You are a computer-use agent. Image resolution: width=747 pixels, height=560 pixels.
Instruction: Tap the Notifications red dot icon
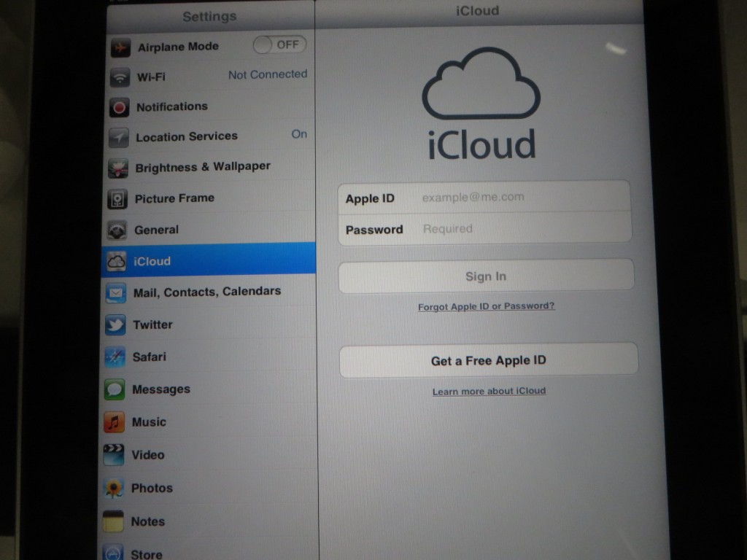point(119,107)
